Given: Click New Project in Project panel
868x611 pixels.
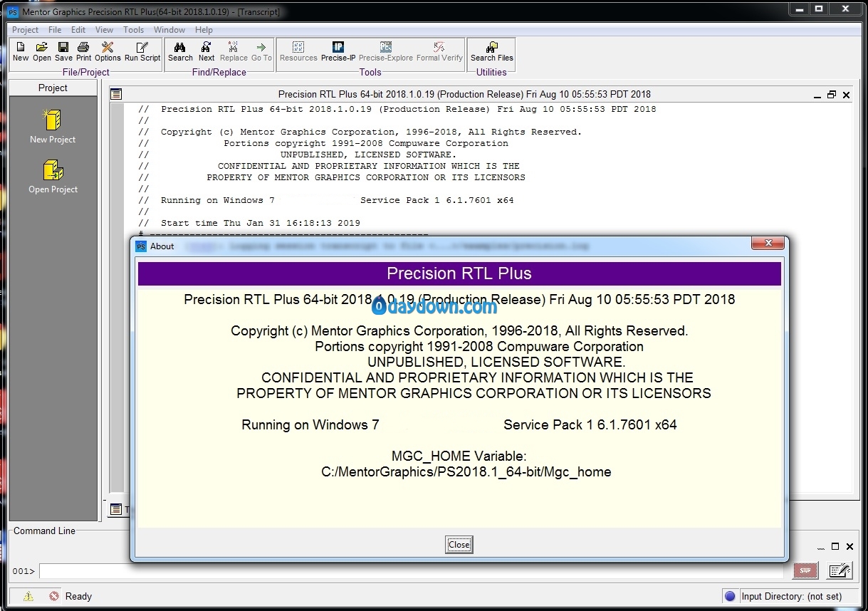Looking at the screenshot, I should pyautogui.click(x=53, y=126).
